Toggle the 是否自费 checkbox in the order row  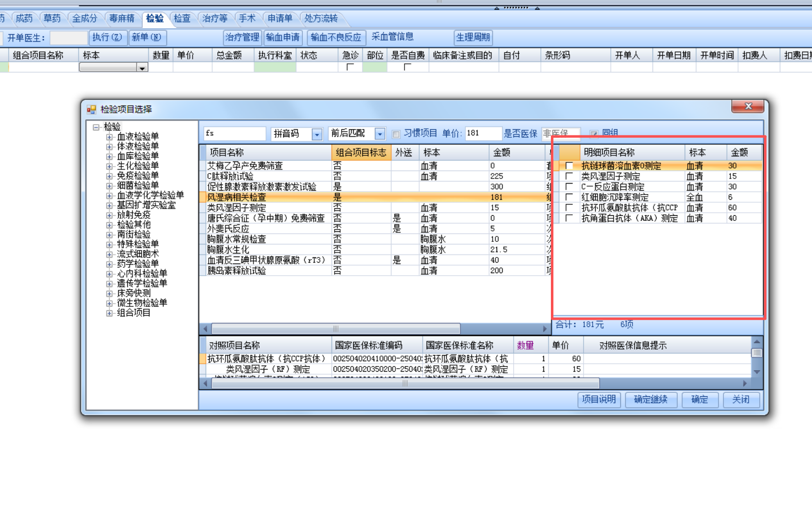(408, 67)
